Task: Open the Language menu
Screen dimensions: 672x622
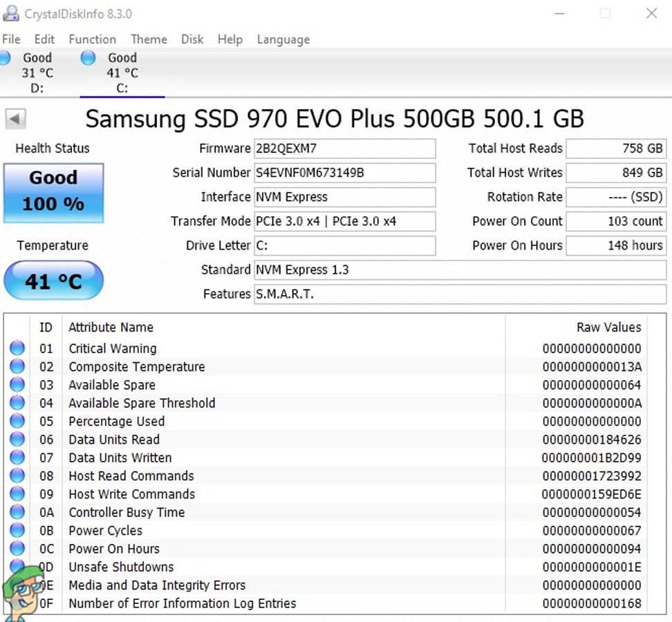Action: 283,39
